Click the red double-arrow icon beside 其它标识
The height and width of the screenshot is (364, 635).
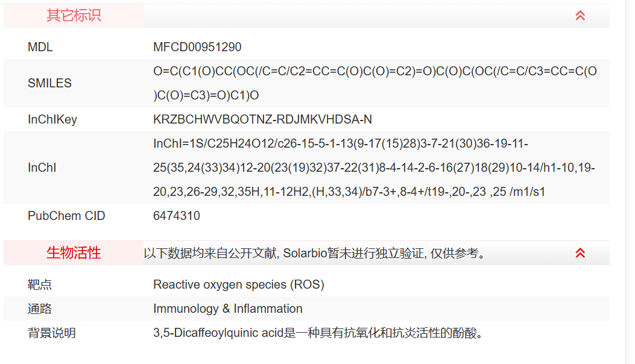tap(580, 16)
